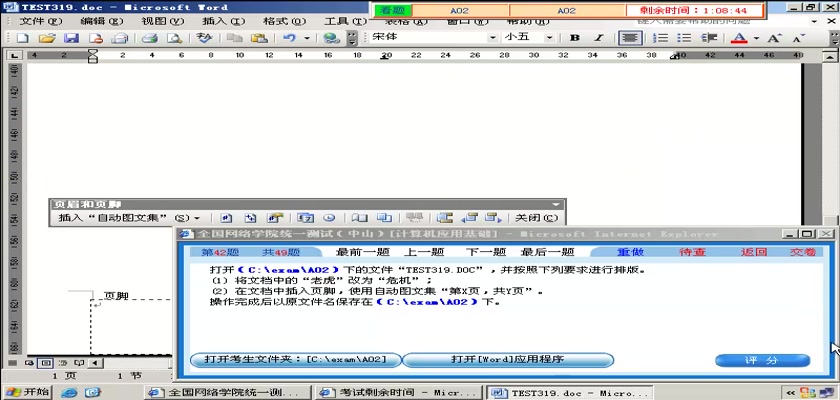Show next header/footer icon

coord(493,218)
